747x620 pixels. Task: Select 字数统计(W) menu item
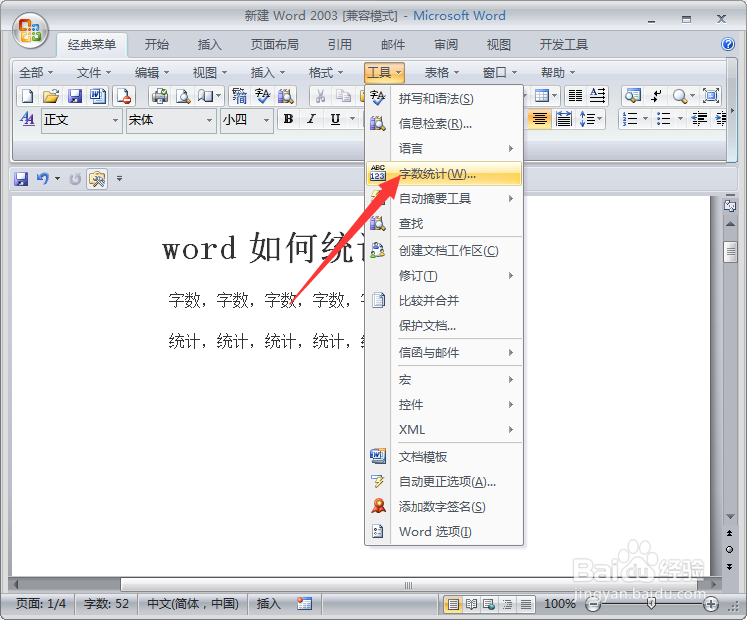click(x=444, y=173)
